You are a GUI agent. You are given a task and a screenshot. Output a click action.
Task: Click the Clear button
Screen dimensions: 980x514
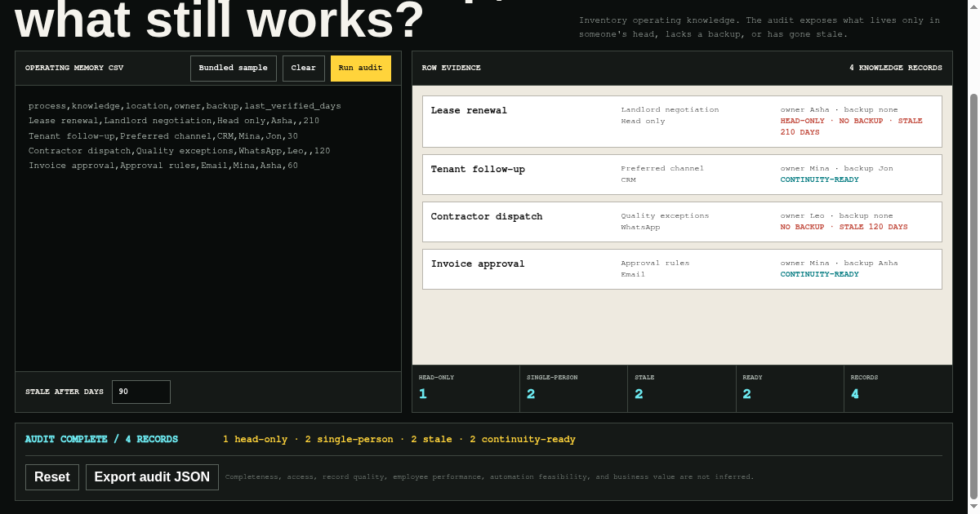point(304,69)
